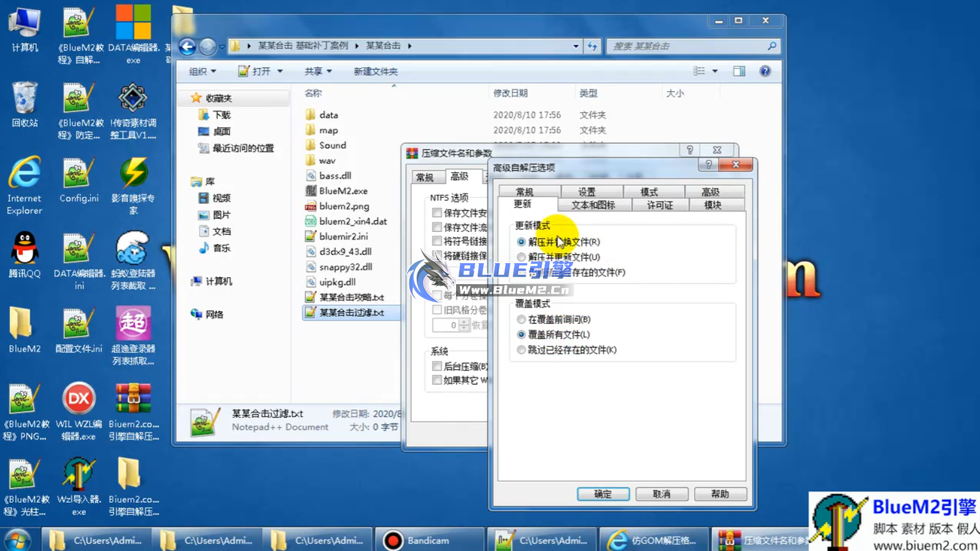980x551 pixels.
Task: Expand the 打开 dropdown arrow
Action: tap(280, 71)
